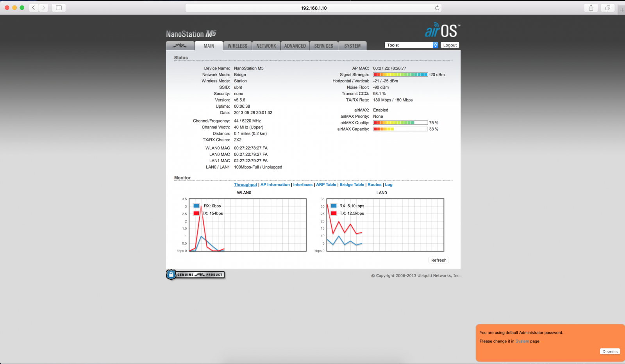Switch to the MAIN tab
This screenshot has width=625, height=364.
click(209, 46)
